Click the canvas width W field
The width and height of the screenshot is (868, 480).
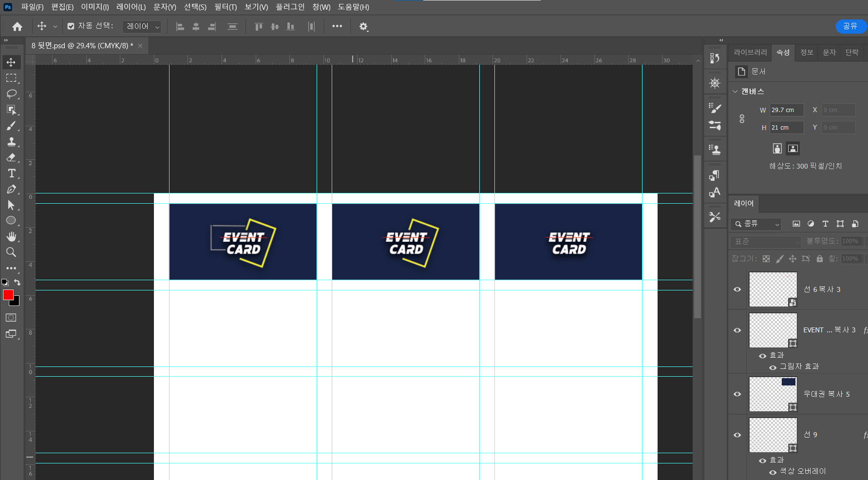(x=786, y=110)
